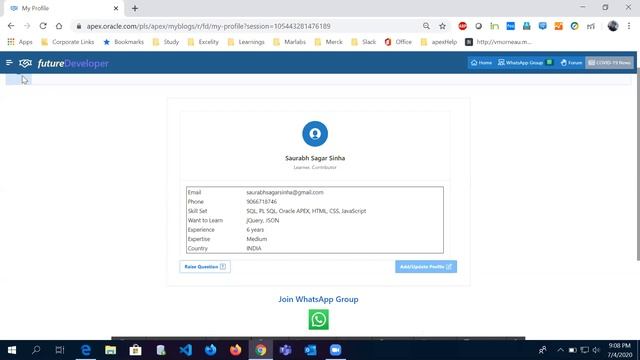Open the Corporate Links bookmark folder
The height and width of the screenshot is (360, 640).
pyautogui.click(x=68, y=42)
